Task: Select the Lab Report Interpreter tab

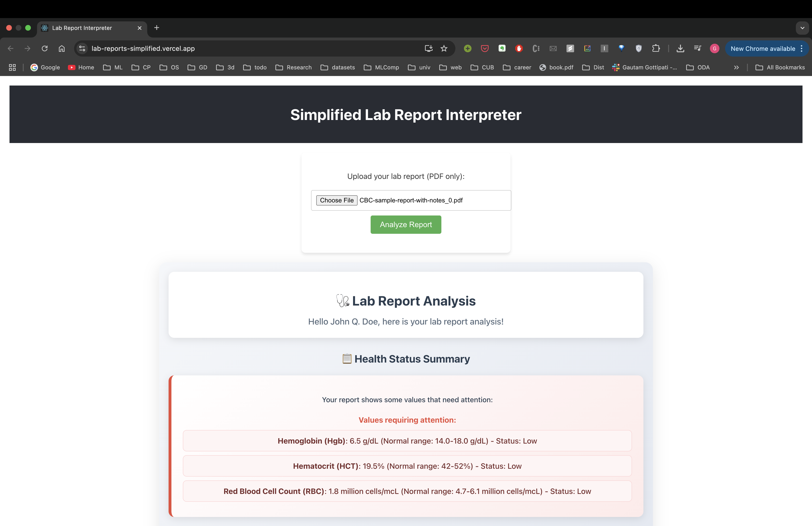Action: (x=82, y=28)
